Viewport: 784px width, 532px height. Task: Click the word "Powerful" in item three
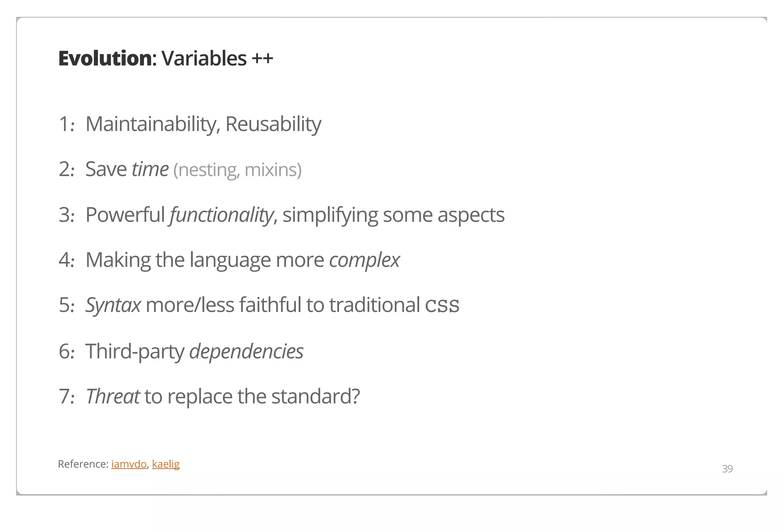click(125, 215)
